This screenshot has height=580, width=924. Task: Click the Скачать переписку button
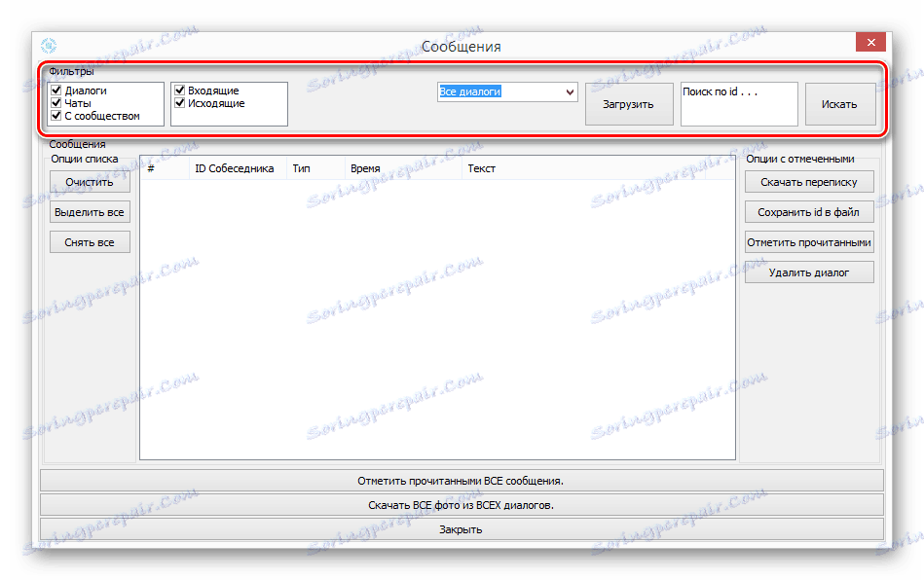809,182
